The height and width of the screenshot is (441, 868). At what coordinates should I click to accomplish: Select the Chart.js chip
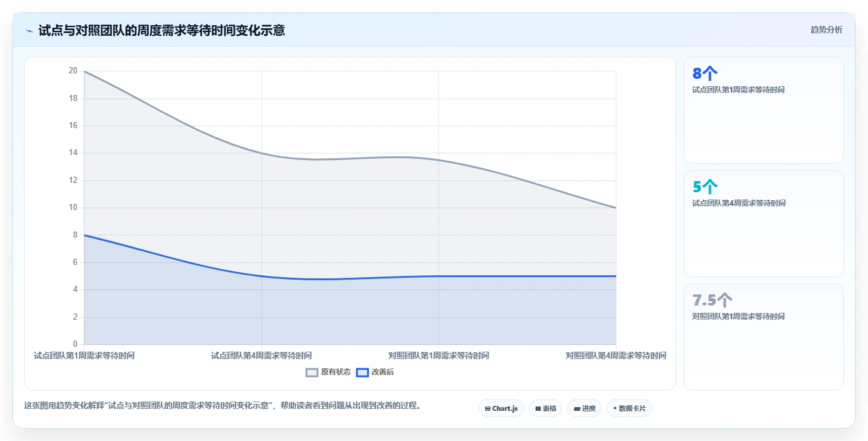click(501, 408)
